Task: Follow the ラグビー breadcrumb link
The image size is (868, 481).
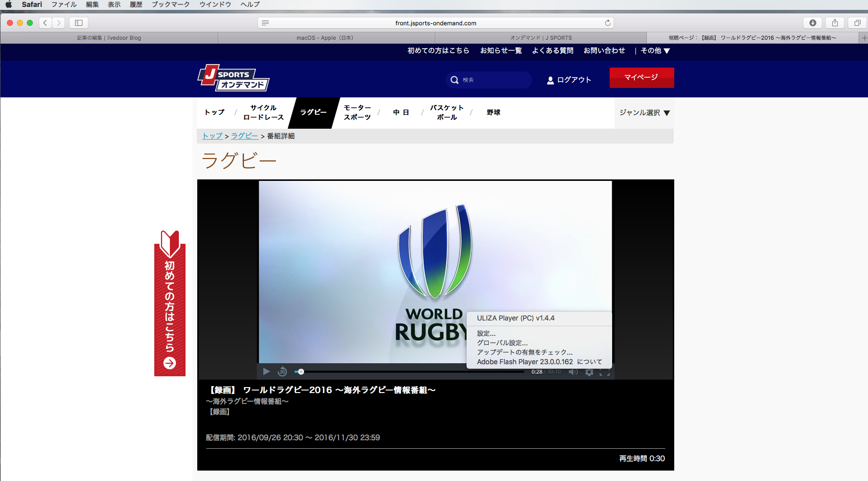Action: point(245,136)
